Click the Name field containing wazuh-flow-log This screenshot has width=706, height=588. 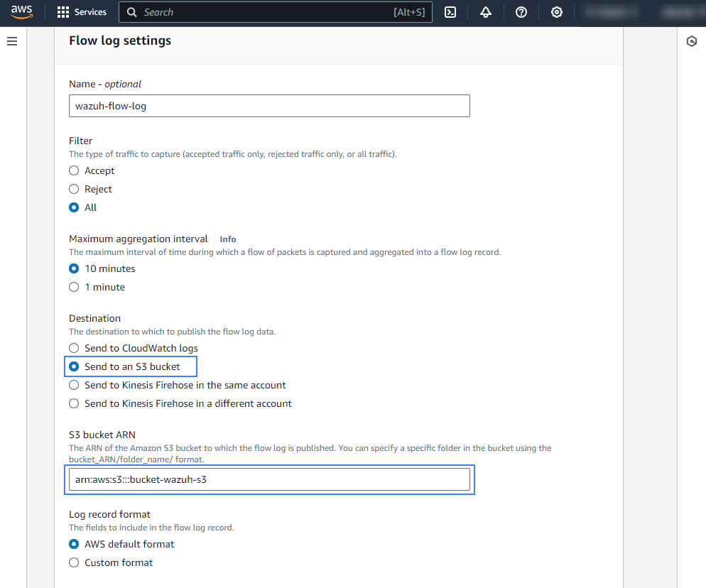[269, 106]
